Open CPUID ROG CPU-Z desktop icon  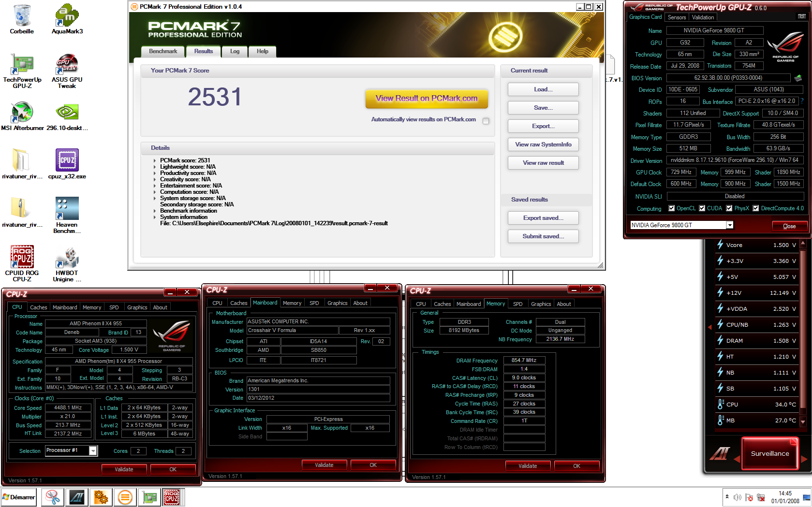click(x=22, y=264)
